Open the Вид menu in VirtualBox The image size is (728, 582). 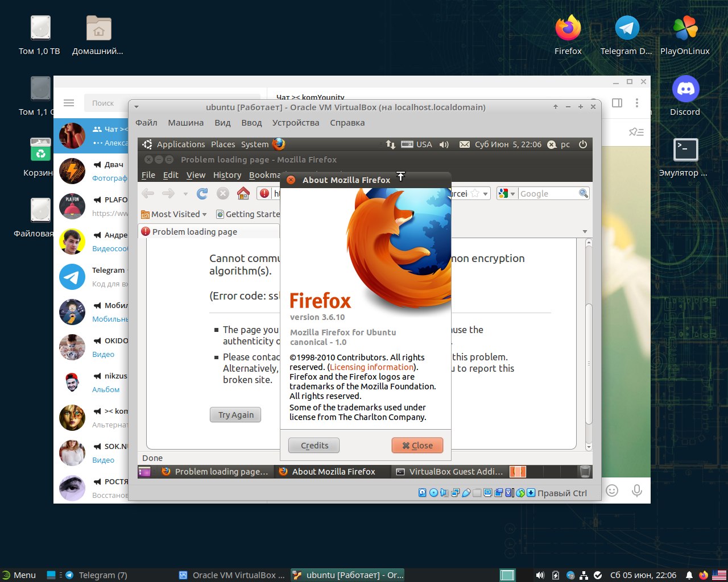click(x=222, y=123)
